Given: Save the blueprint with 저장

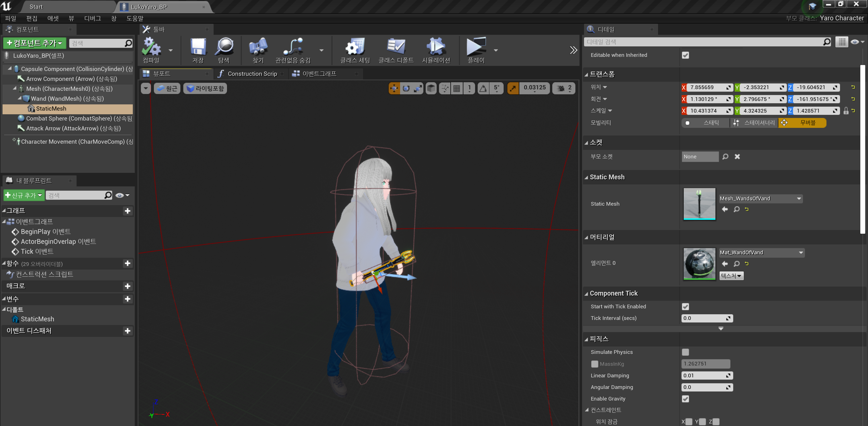Looking at the screenshot, I should [x=198, y=50].
